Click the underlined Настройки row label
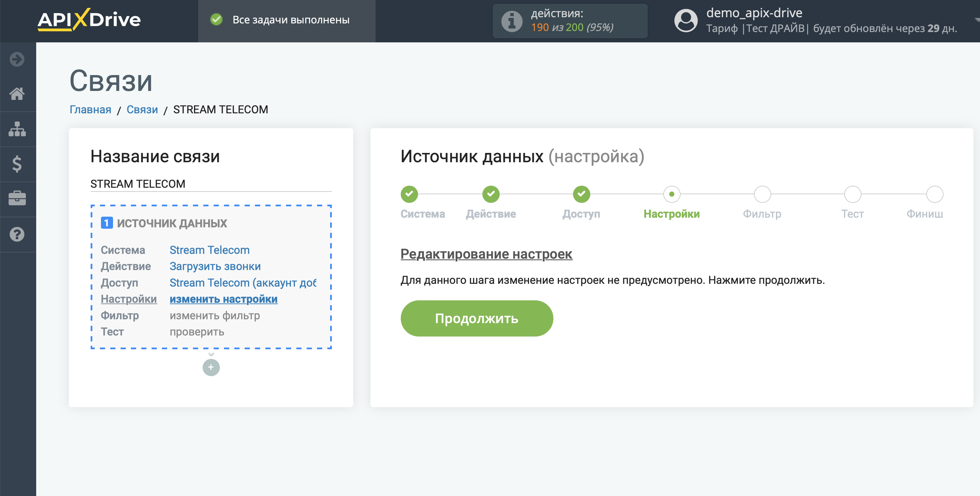The width and height of the screenshot is (980, 496). [x=129, y=299]
